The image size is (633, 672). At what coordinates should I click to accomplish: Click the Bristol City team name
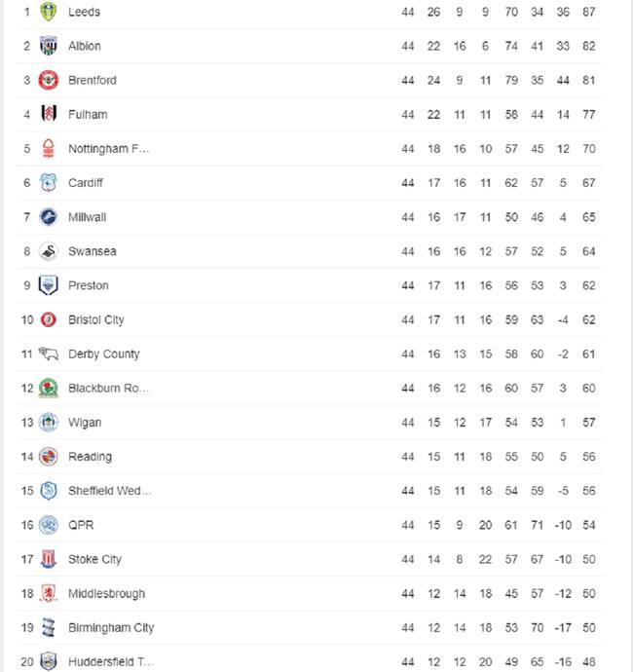tap(96, 319)
